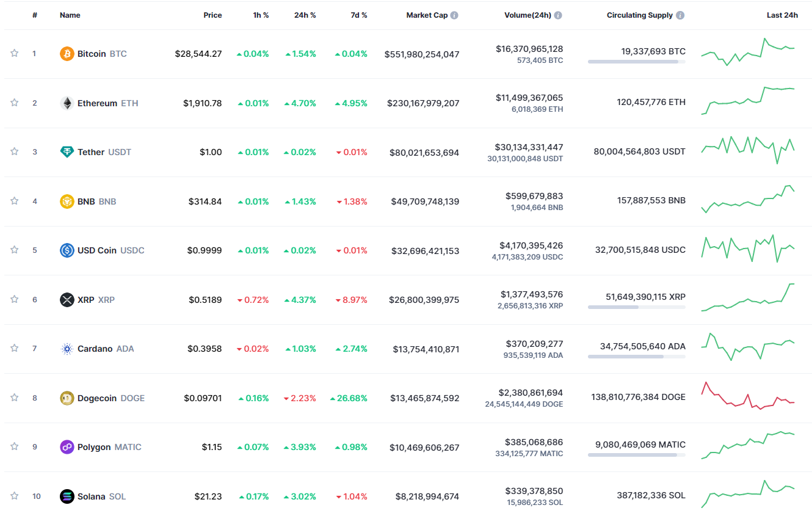Click the Bitcoin logo icon
Viewport: 812px width, 516px height.
[x=67, y=54]
